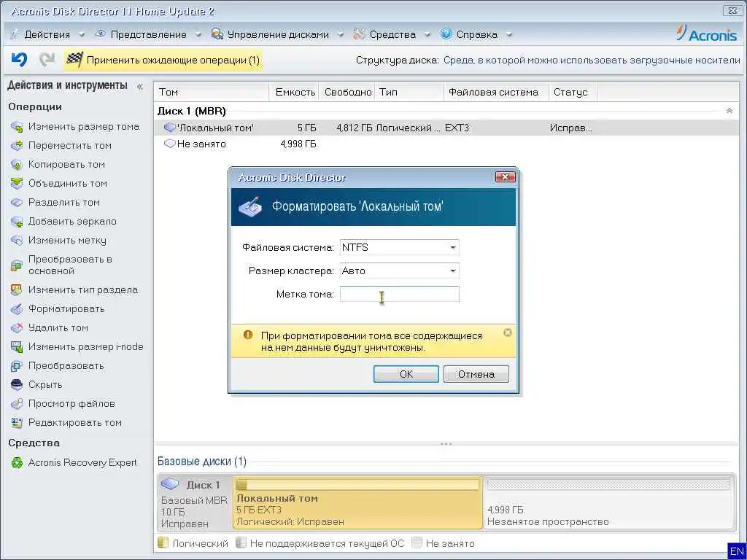Click the 'Изменить метку' icon
Viewport: 747px width, 560px height.
coord(17,241)
